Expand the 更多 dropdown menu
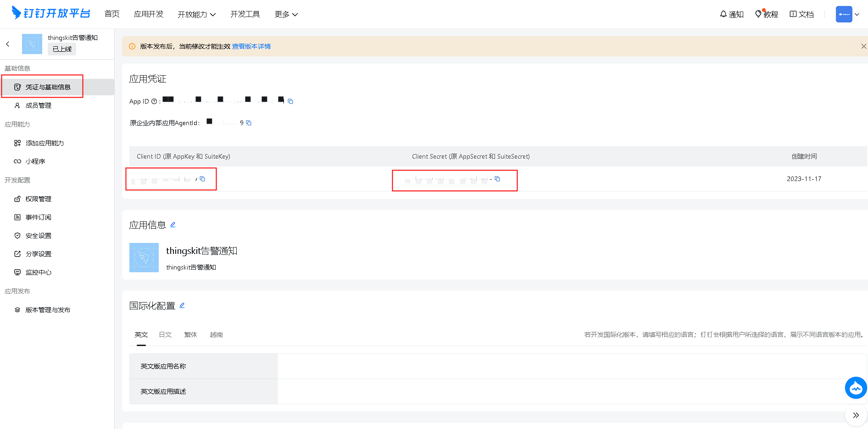Screen dimensions: 868x429 point(286,14)
